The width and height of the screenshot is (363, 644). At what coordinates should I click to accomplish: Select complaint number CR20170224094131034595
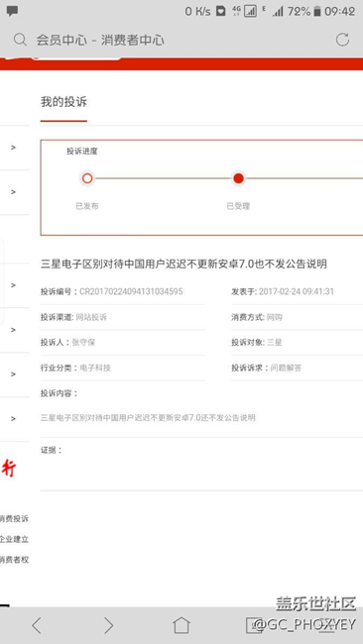(131, 291)
